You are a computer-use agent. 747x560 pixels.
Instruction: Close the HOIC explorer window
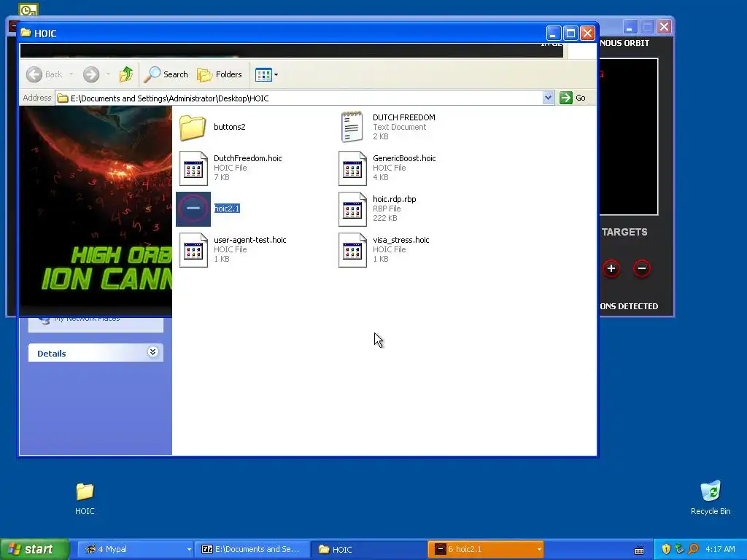click(x=587, y=34)
